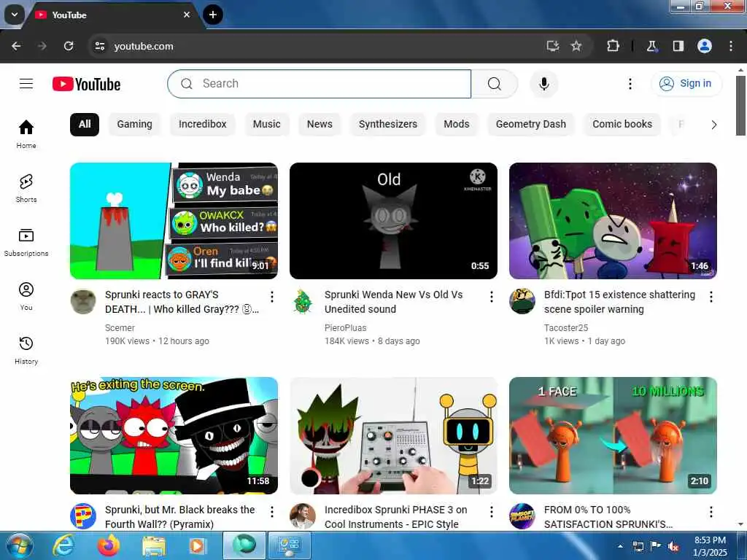
Task: Click the magnifier search button
Action: [495, 84]
